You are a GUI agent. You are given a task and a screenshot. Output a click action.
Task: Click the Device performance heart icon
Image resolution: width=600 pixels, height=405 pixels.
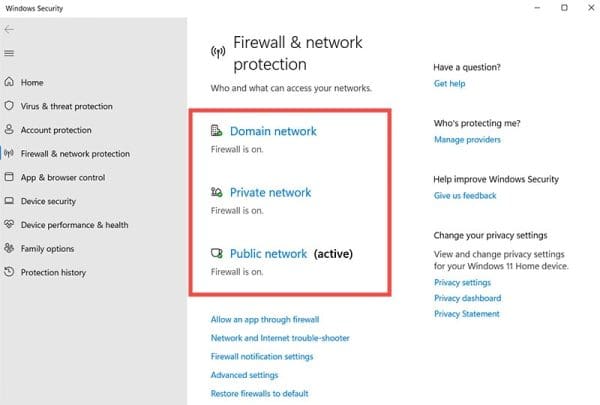pyautogui.click(x=9, y=224)
